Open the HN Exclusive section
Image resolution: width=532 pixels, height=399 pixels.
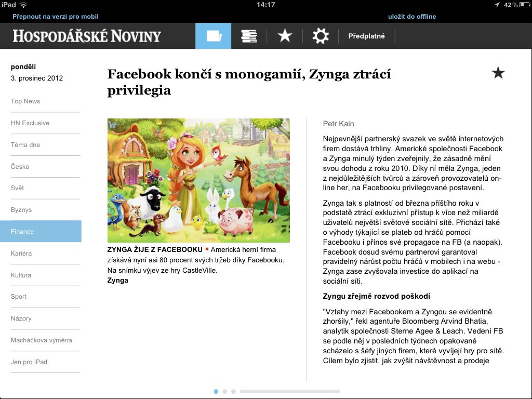point(30,123)
